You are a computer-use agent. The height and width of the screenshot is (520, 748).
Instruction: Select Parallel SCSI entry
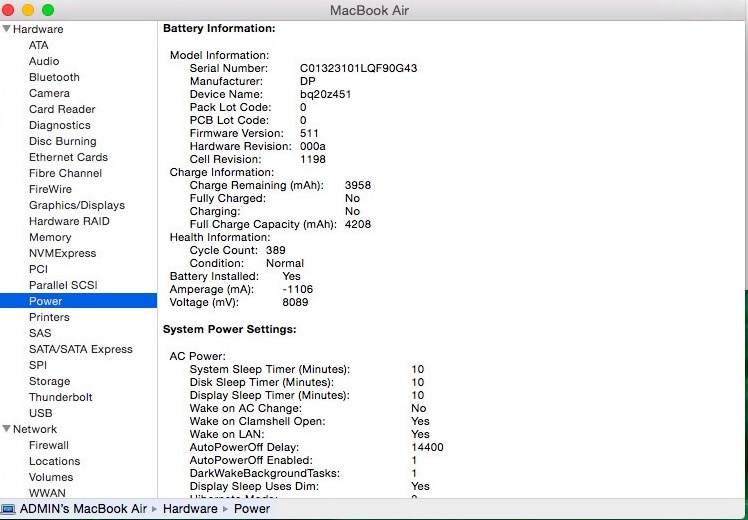point(63,285)
